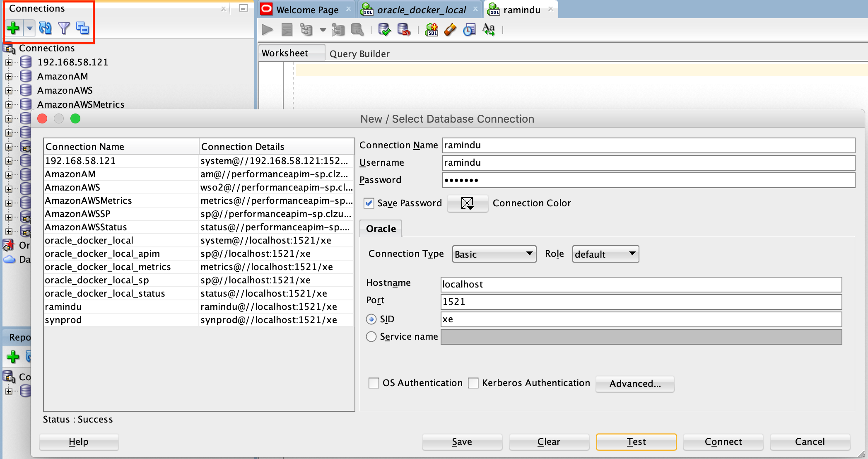The width and height of the screenshot is (868, 459).
Task: Click the green plus icon in Reports panel
Action: click(13, 356)
